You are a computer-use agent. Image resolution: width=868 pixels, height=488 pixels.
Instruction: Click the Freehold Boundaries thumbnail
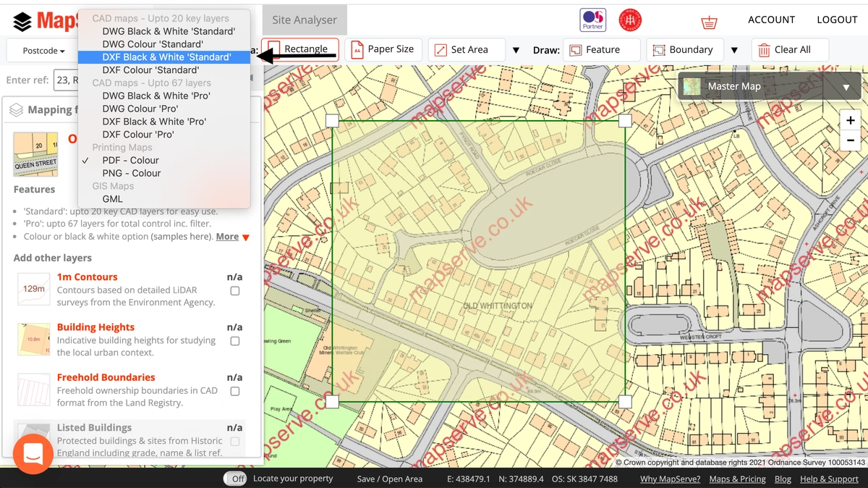[x=34, y=389]
